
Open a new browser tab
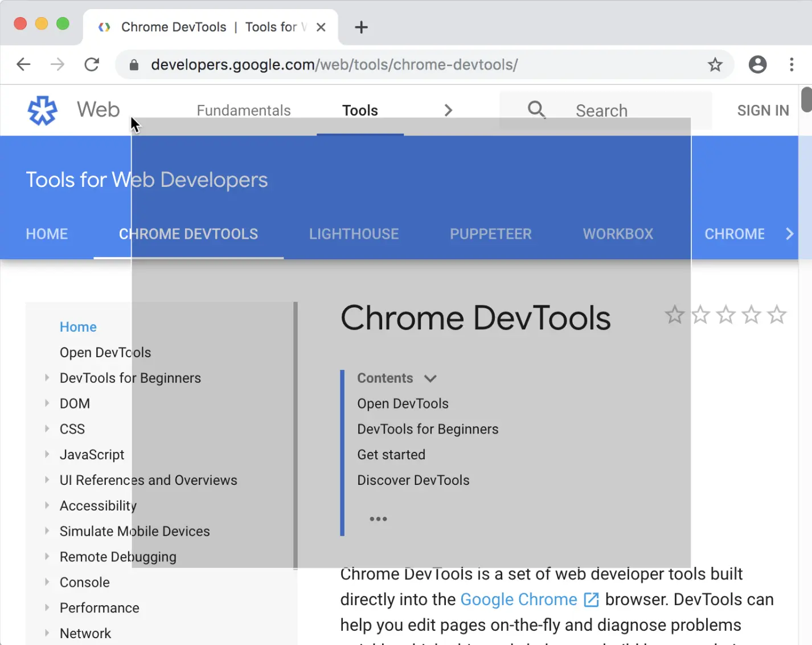click(x=361, y=27)
